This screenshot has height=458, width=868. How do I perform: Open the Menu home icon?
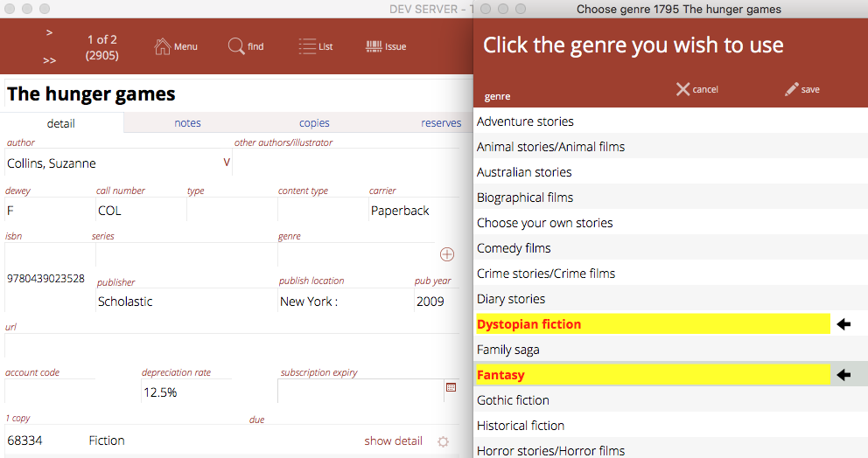pos(163,46)
